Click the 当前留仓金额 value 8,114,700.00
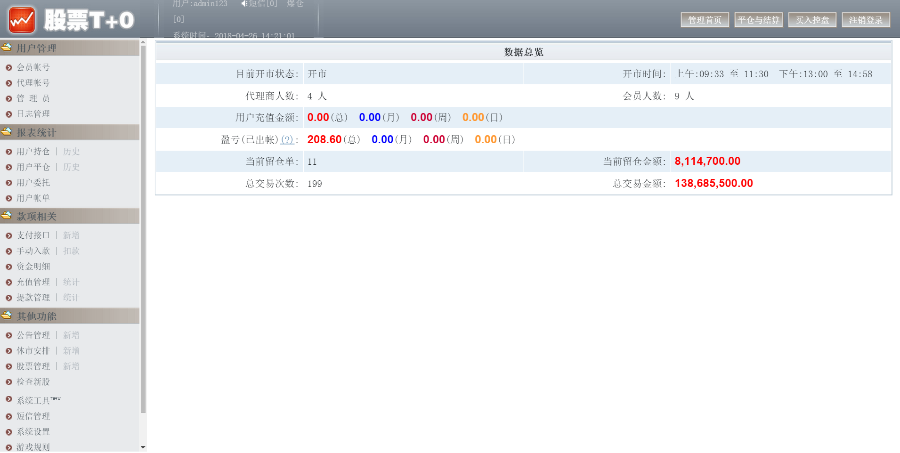This screenshot has height=453, width=900. [x=707, y=161]
